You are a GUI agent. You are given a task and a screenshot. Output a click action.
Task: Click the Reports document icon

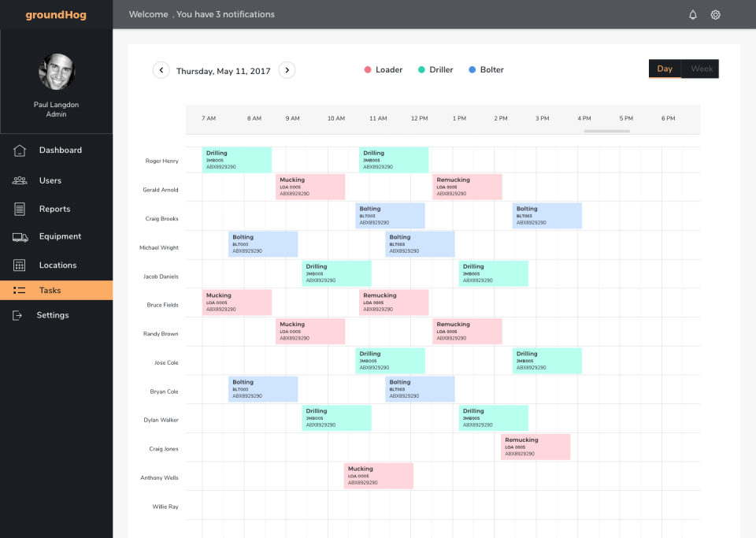click(19, 209)
